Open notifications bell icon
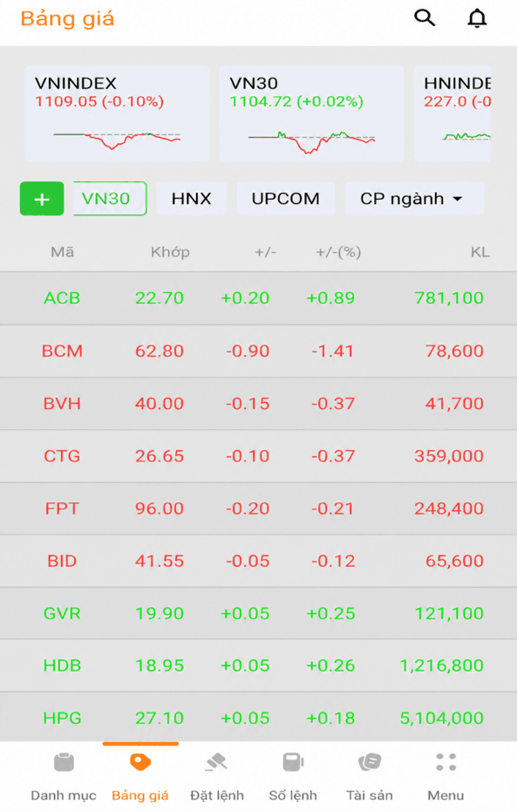Screen dimensions: 517x812 [x=477, y=18]
